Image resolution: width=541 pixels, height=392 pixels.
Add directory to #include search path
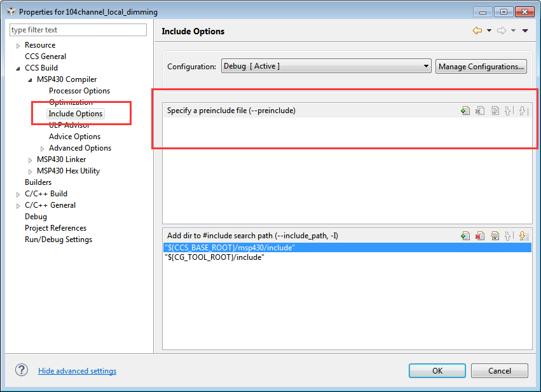pos(465,236)
